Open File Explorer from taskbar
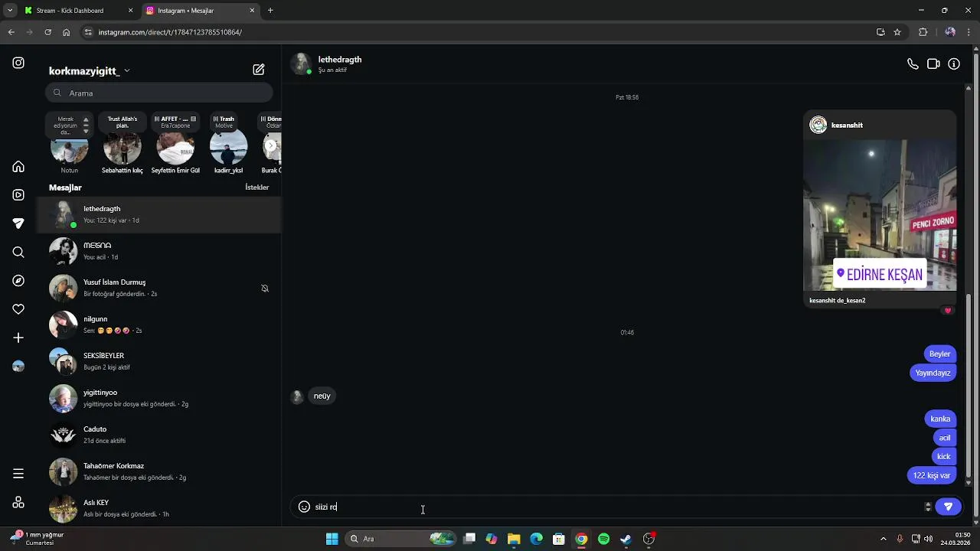The width and height of the screenshot is (980, 551). (x=514, y=539)
